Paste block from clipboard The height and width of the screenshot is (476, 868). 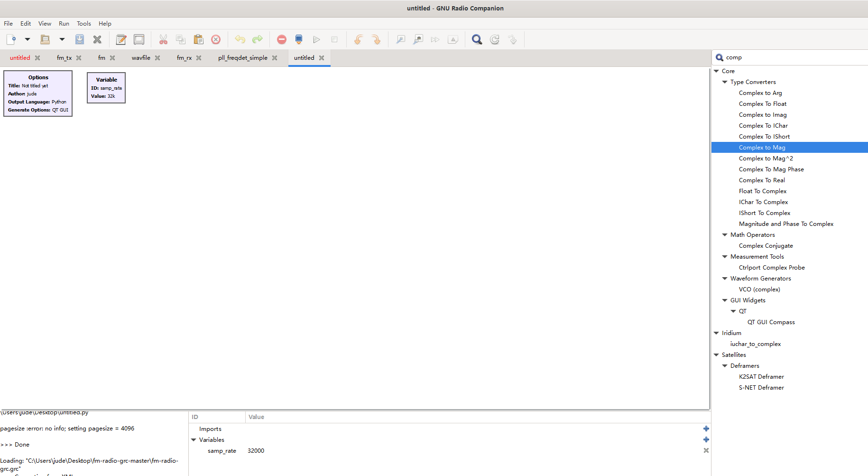198,39
